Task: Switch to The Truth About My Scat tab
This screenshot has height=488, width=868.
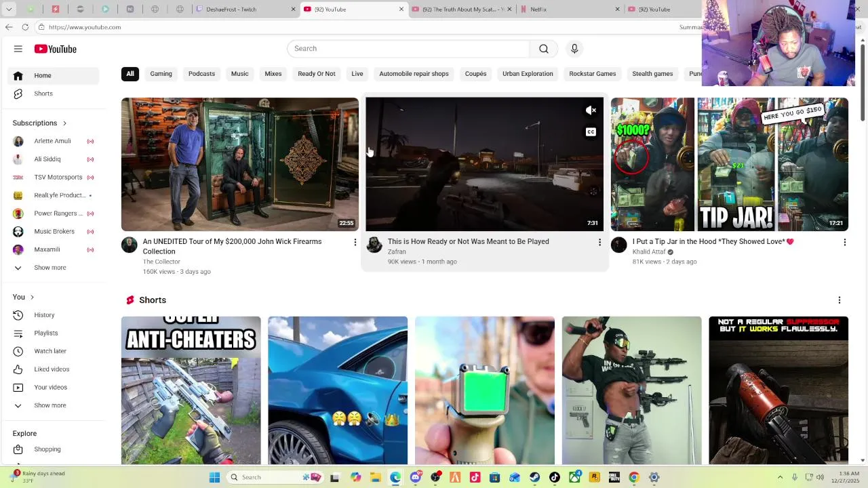Action: click(461, 9)
